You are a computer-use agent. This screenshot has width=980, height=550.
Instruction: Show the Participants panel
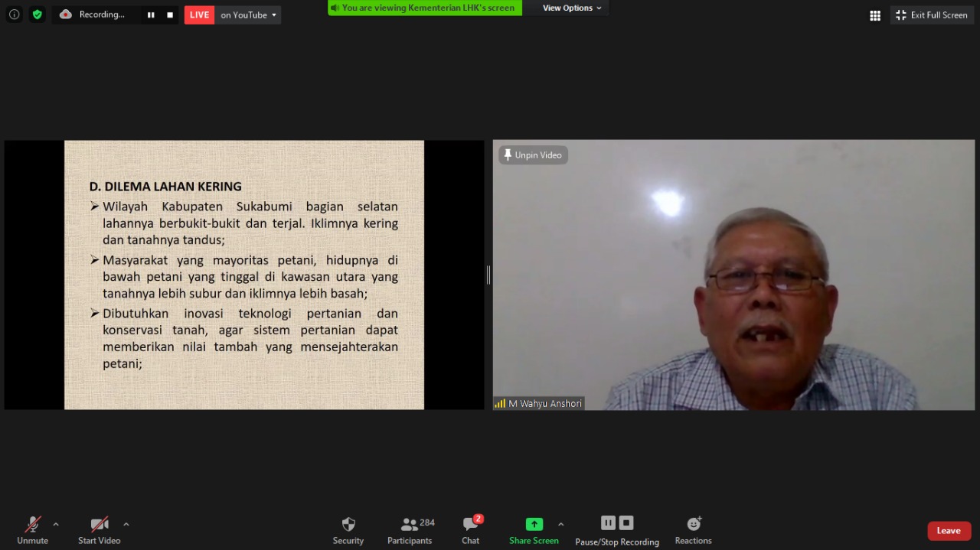pyautogui.click(x=410, y=530)
